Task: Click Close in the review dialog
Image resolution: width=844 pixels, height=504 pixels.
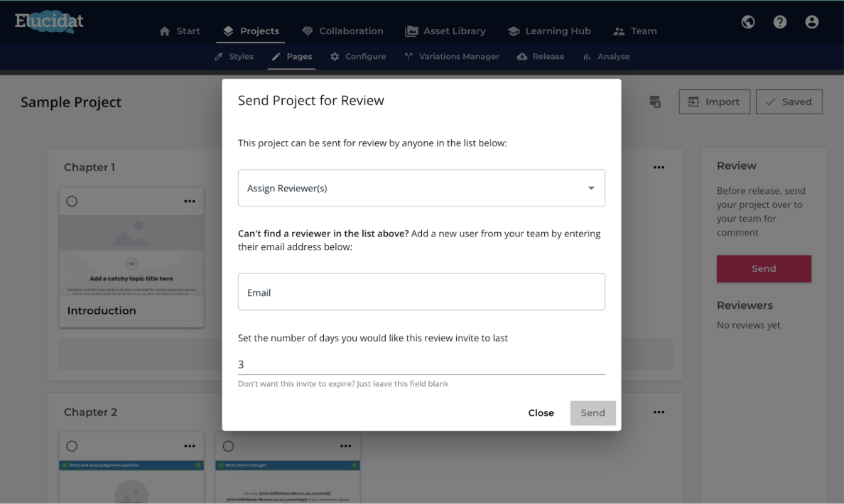Action: [x=541, y=412]
